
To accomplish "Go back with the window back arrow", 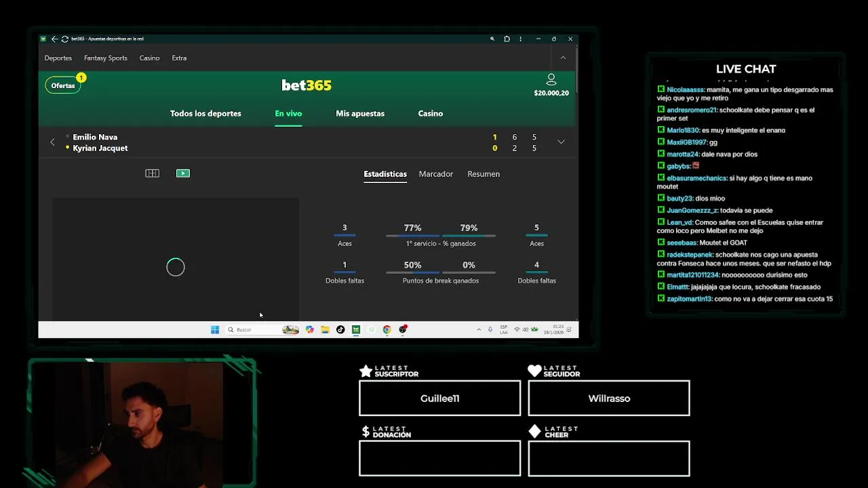I will [54, 39].
